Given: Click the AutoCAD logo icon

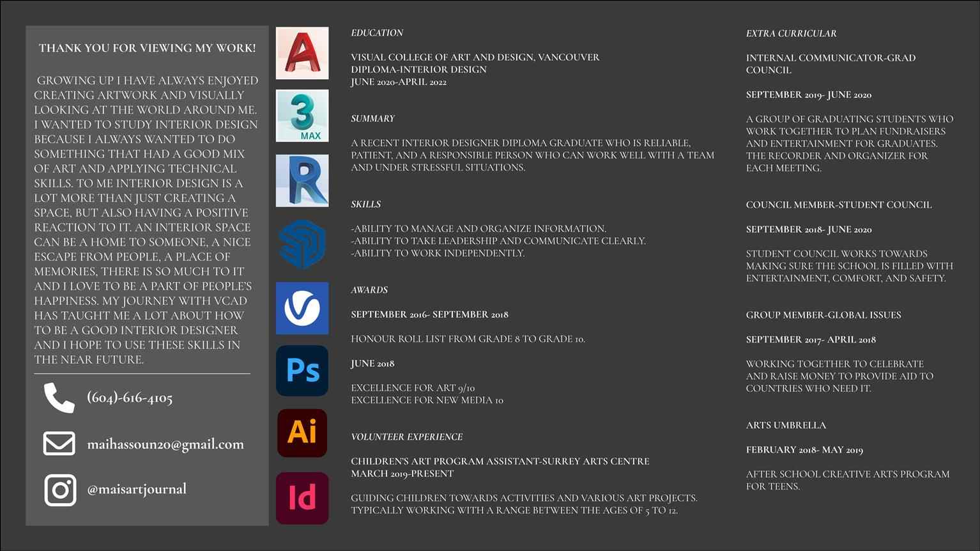Looking at the screenshot, I should [x=302, y=53].
